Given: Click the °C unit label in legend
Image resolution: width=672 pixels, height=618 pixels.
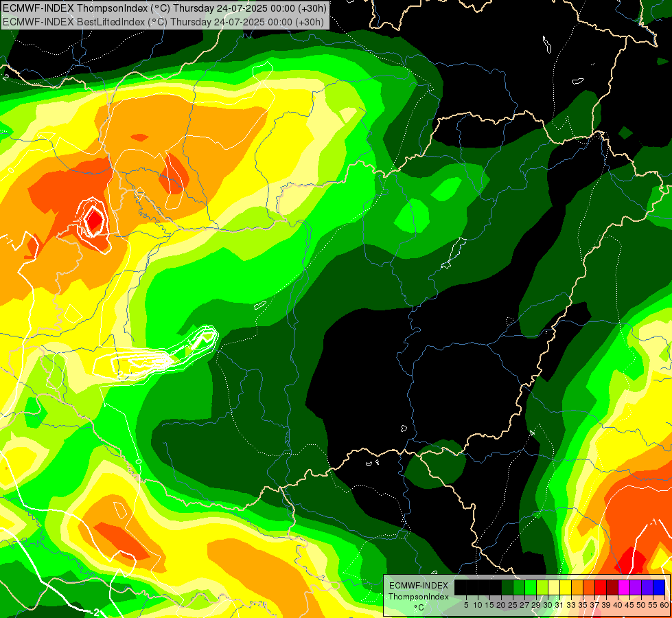Looking at the screenshot, I should [x=419, y=608].
